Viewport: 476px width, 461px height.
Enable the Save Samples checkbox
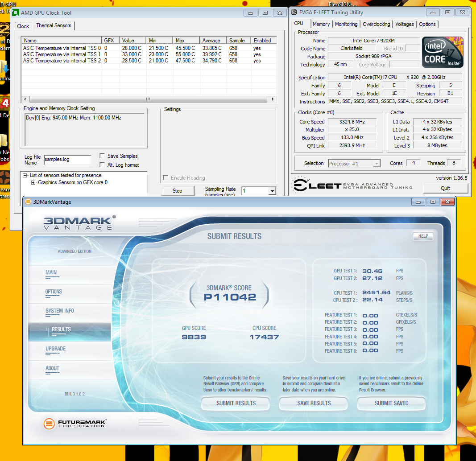[x=102, y=156]
